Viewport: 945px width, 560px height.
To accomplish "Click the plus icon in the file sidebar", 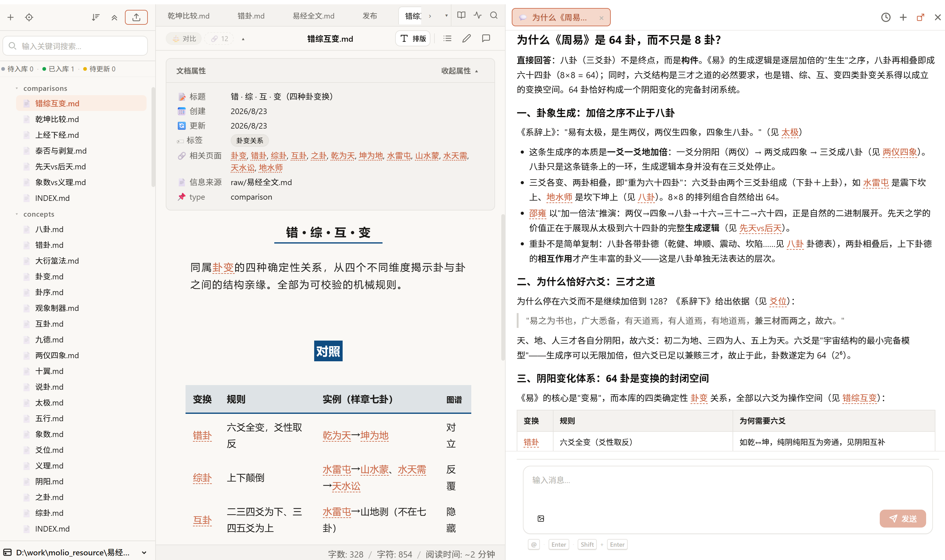I will point(11,17).
